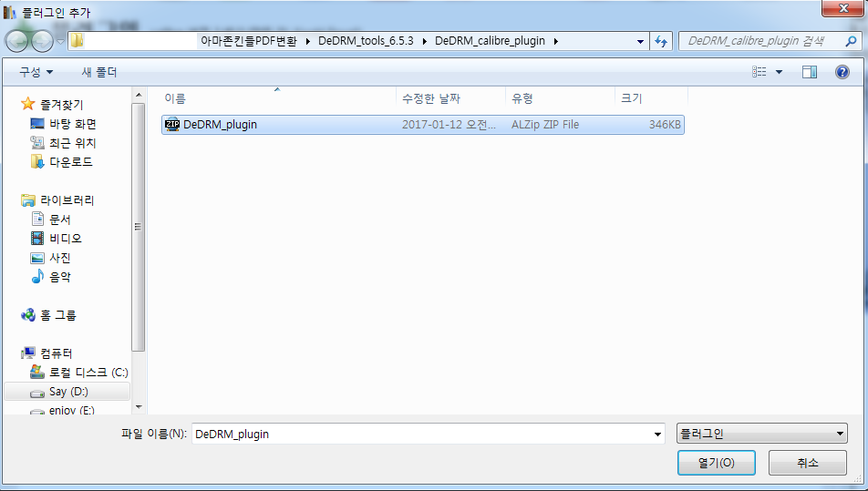Image resolution: width=868 pixels, height=491 pixels.
Task: Click the 홈 그룹 globe icon
Action: (x=28, y=315)
